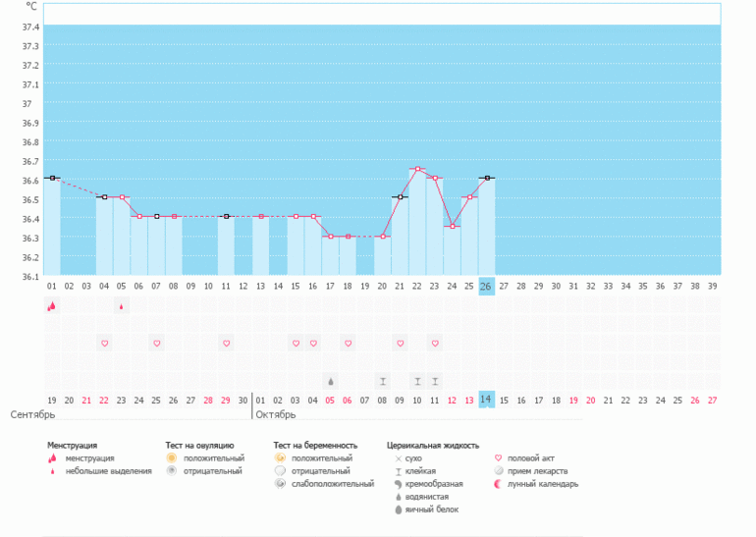The width and height of the screenshot is (756, 537).
Task: Click the positive ovulation test legend icon
Action: (171, 458)
